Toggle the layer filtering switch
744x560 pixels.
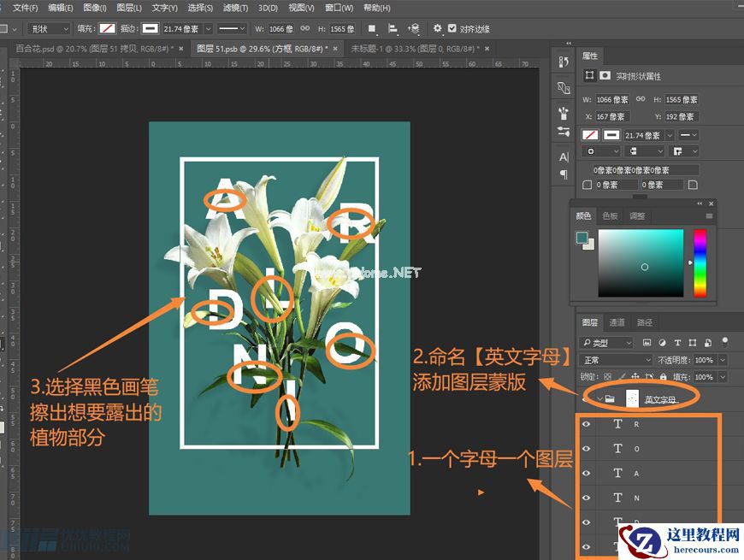click(724, 342)
